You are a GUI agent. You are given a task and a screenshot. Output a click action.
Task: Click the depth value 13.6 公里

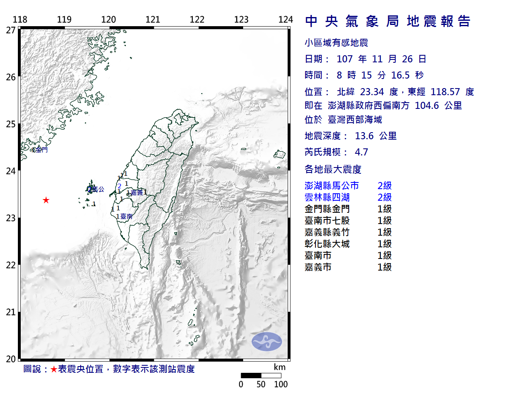click(376, 136)
